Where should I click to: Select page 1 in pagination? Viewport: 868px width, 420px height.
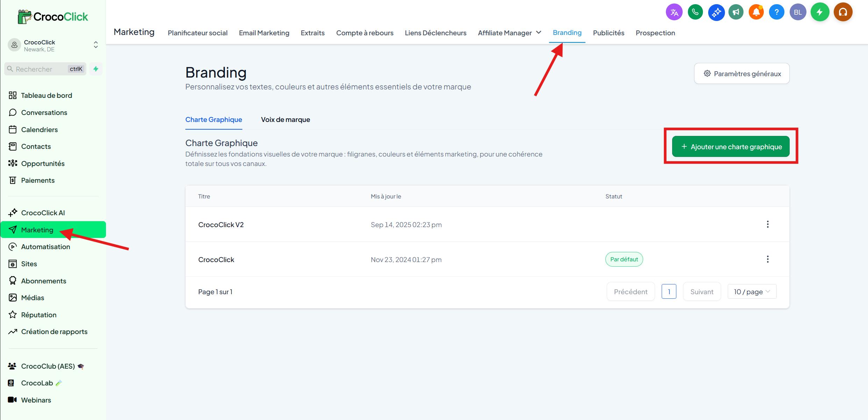[x=669, y=292]
